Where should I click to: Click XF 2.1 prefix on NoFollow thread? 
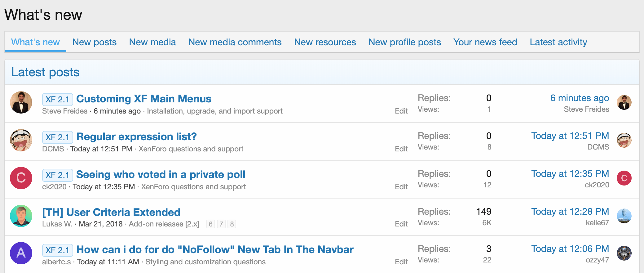57,250
